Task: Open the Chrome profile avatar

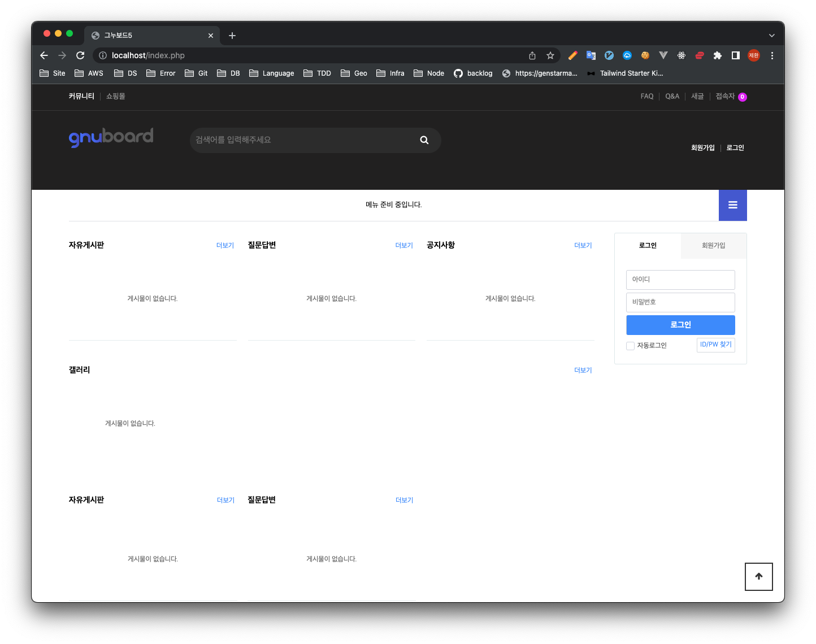Action: [754, 55]
